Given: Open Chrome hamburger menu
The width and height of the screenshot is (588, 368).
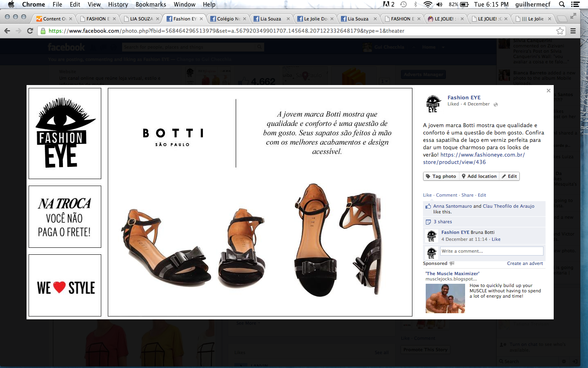Looking at the screenshot, I should tap(573, 31).
